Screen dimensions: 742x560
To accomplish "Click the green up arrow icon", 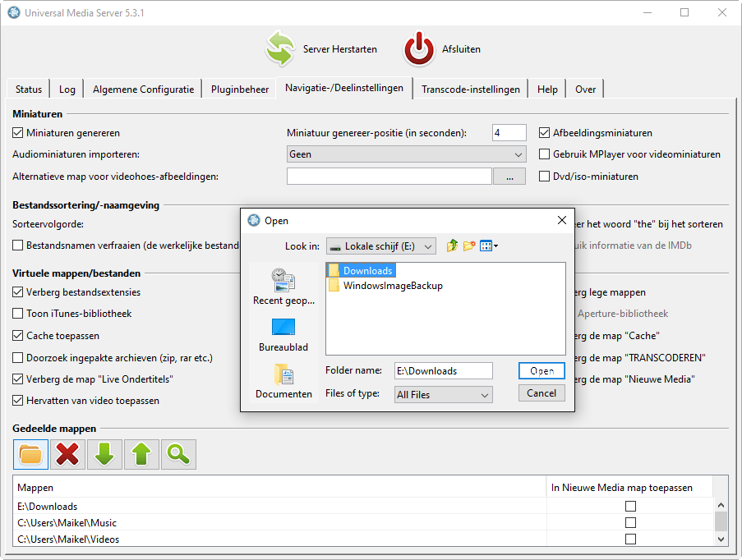I will click(141, 455).
